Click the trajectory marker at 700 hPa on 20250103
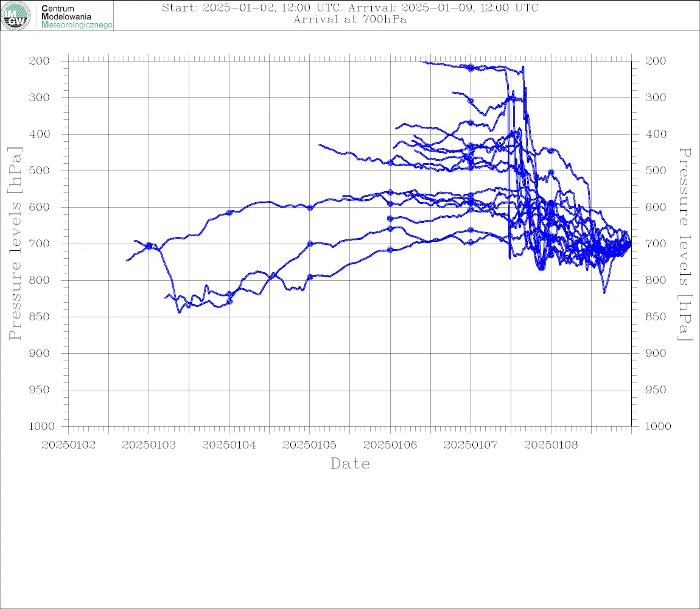The height and width of the screenshot is (609, 700). (149, 246)
